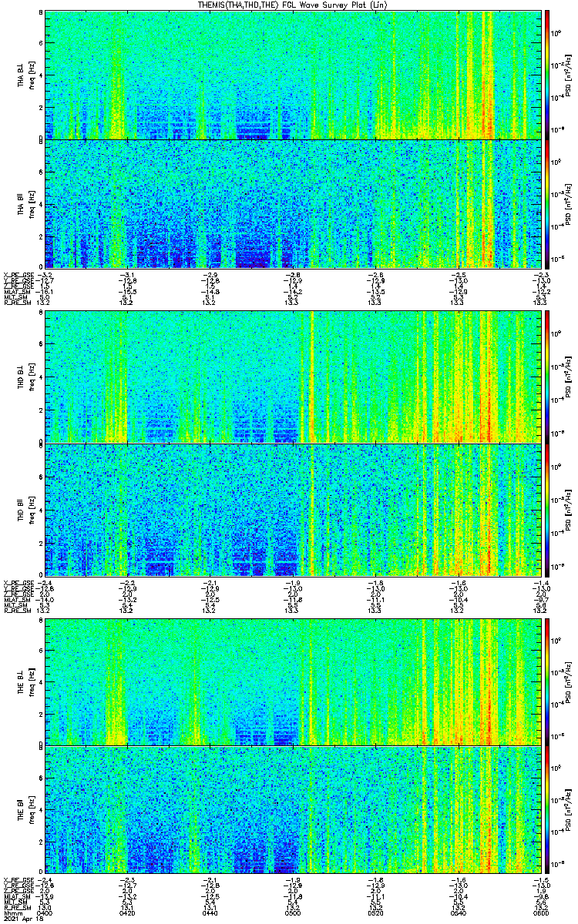Click the THE B-parallel spectrogram panel
This screenshot has height=924, width=578.
click(293, 809)
